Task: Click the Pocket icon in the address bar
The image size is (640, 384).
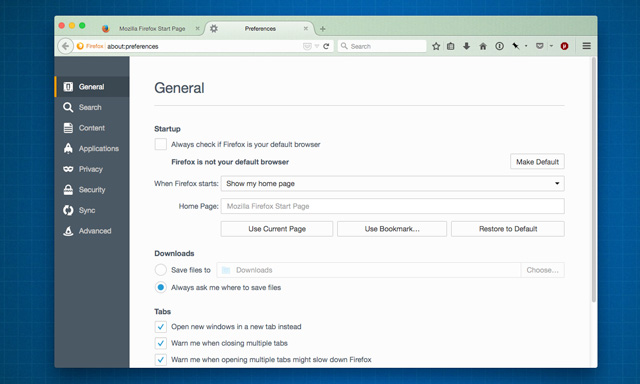Action: (x=307, y=46)
